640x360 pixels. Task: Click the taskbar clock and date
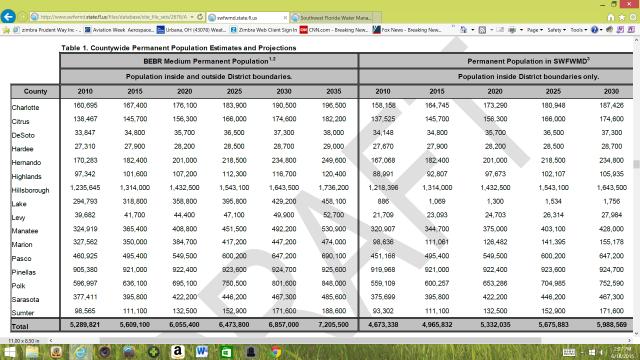(622, 352)
